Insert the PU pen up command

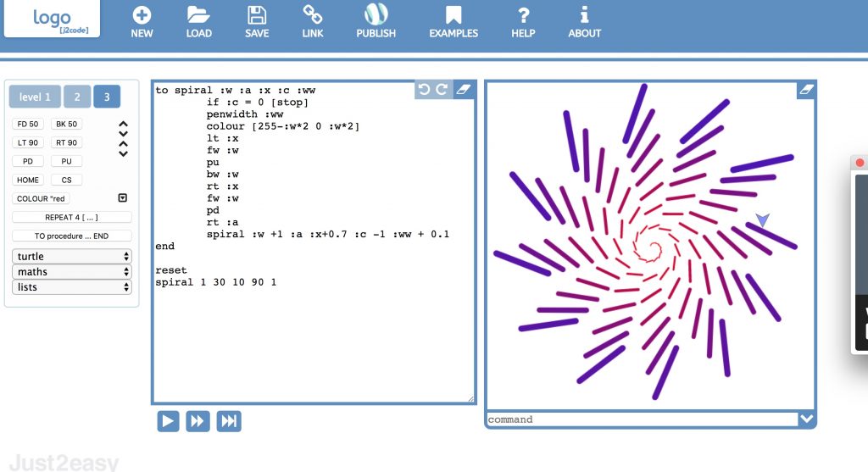pos(66,162)
